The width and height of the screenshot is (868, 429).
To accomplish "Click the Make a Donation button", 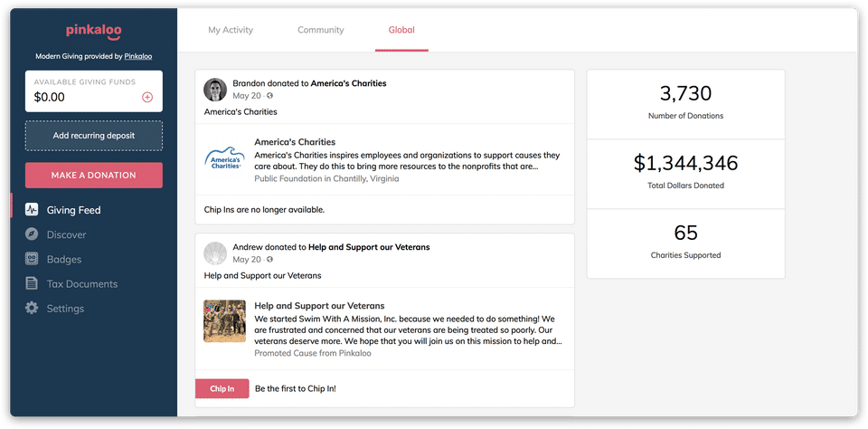I will pos(93,176).
